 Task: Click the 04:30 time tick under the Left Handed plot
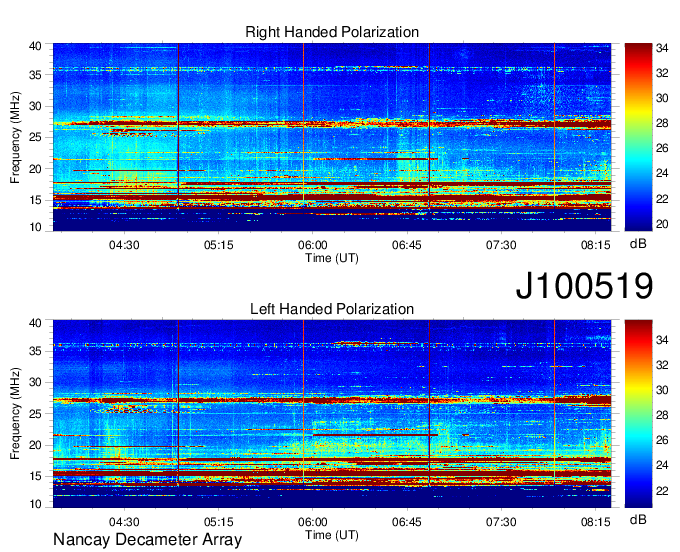point(124,522)
